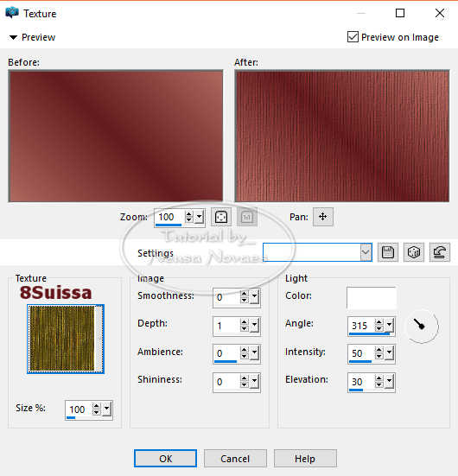Open the Angle value dropdown arrow

click(389, 326)
